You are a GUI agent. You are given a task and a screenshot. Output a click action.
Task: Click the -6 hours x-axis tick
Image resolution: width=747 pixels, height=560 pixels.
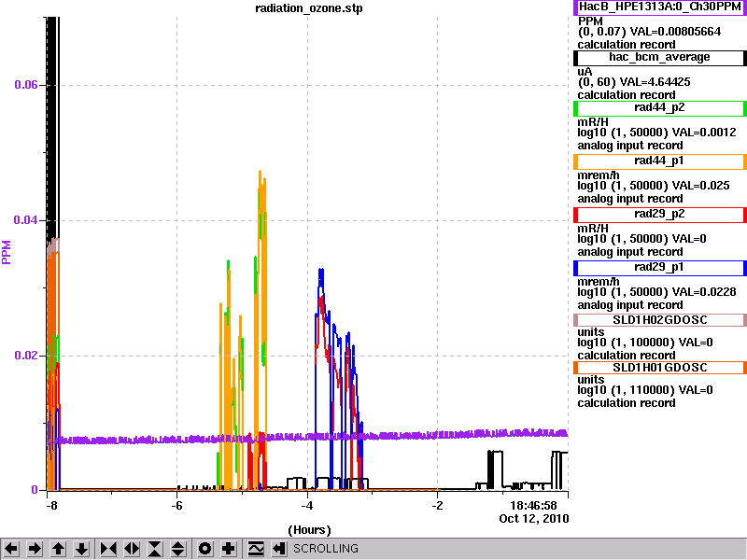click(x=176, y=505)
